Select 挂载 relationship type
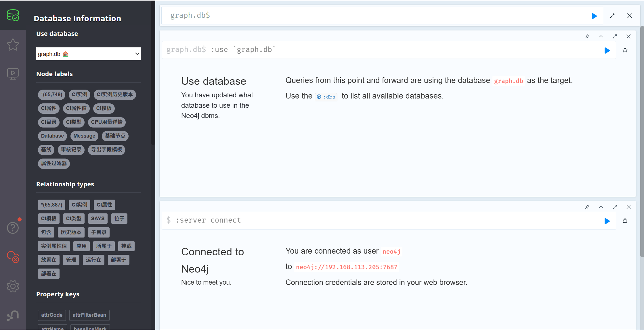This screenshot has height=330, width=644. coord(126,246)
